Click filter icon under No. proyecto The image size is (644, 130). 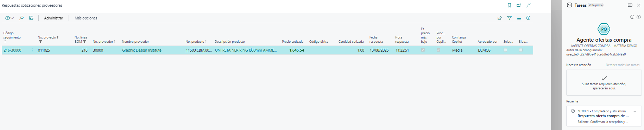[40, 42]
